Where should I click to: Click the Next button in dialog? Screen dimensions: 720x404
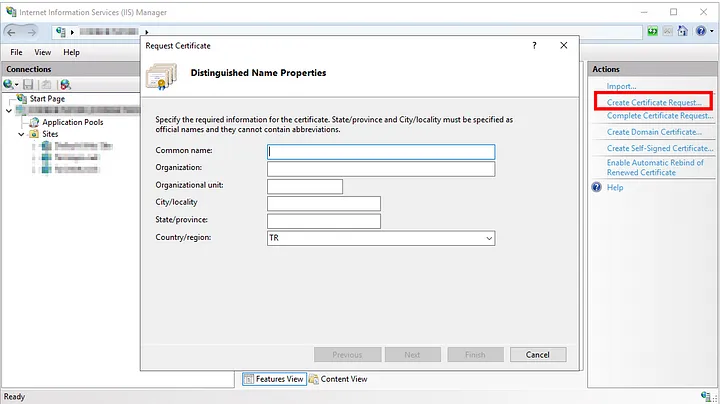tap(412, 354)
